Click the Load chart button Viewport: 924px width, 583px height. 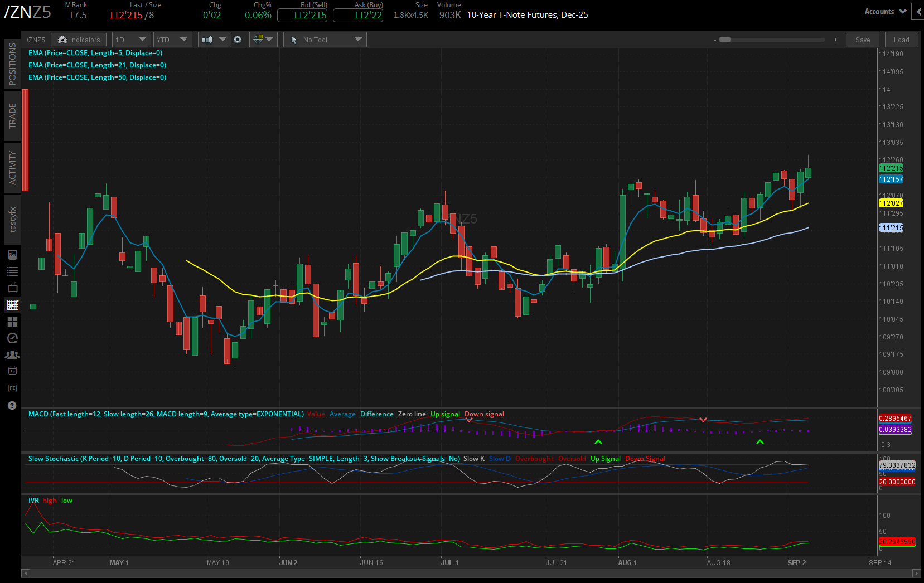coord(901,39)
